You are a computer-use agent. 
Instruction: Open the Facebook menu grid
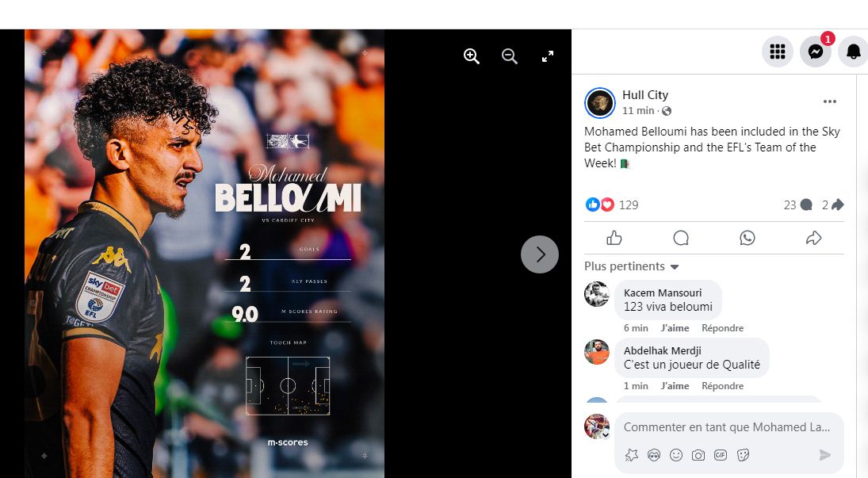point(777,52)
